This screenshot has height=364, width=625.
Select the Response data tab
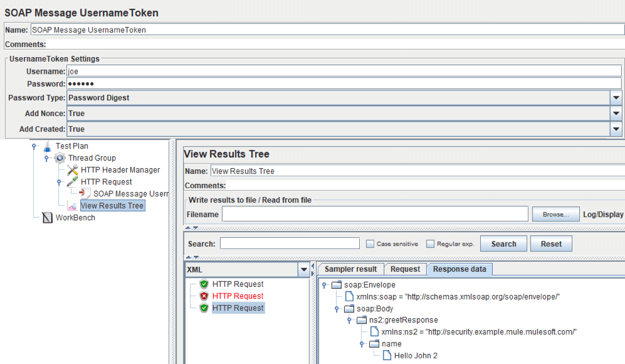(x=460, y=269)
